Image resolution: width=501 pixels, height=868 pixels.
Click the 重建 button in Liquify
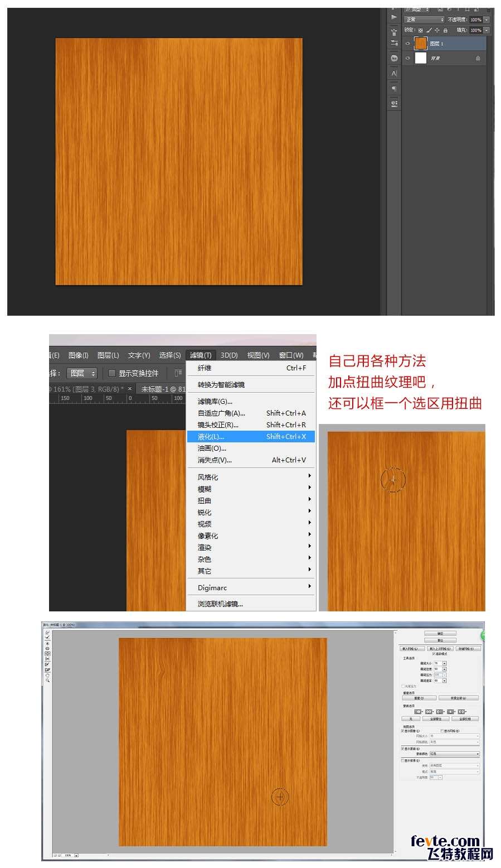419,698
